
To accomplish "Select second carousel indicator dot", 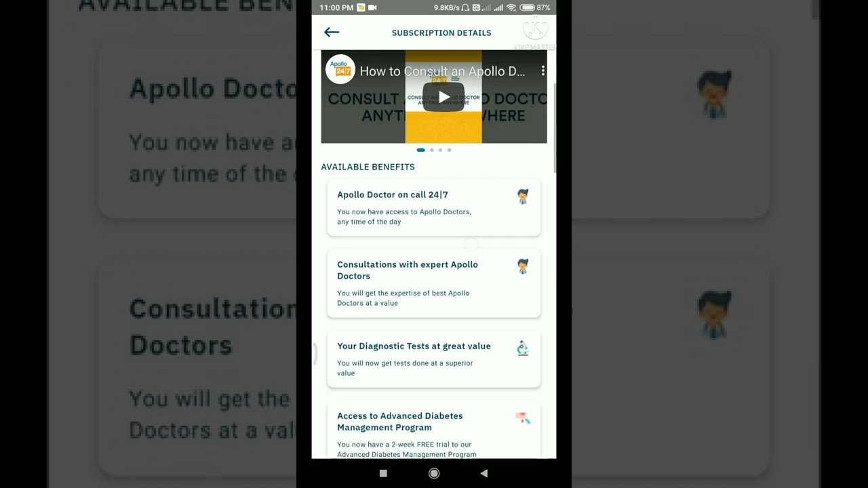I will pos(431,150).
